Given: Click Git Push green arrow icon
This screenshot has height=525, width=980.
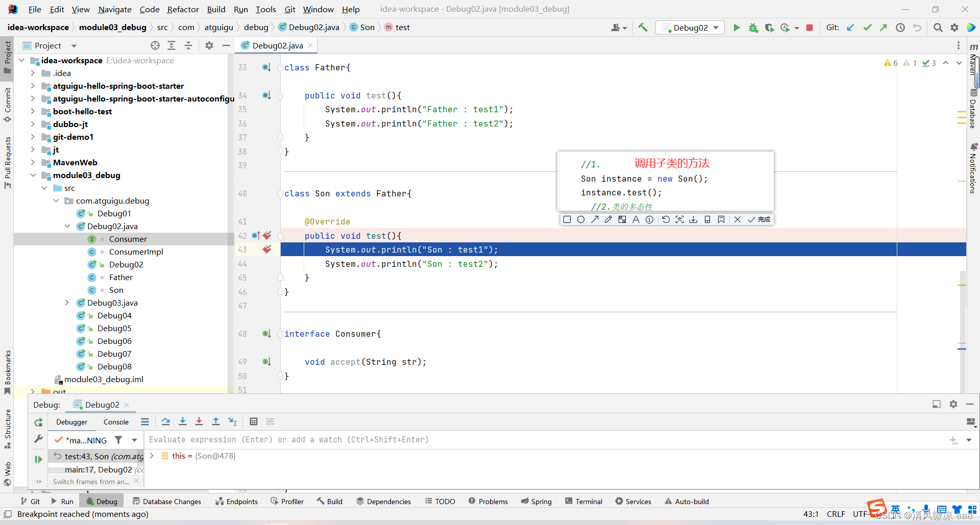Looking at the screenshot, I should coord(884,28).
